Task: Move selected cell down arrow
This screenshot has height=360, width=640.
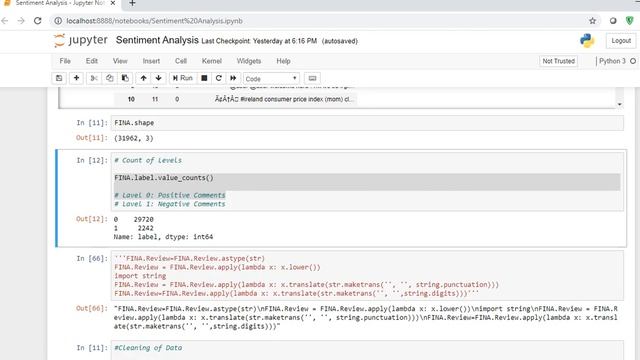Action: [x=158, y=78]
